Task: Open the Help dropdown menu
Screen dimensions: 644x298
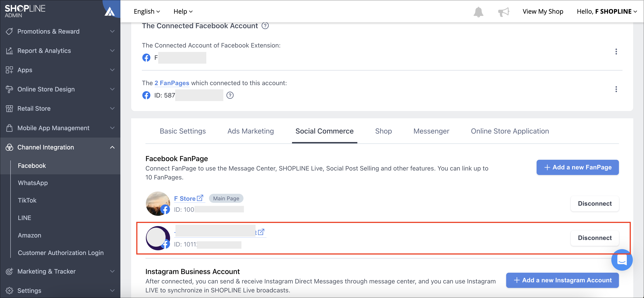Action: [183, 11]
